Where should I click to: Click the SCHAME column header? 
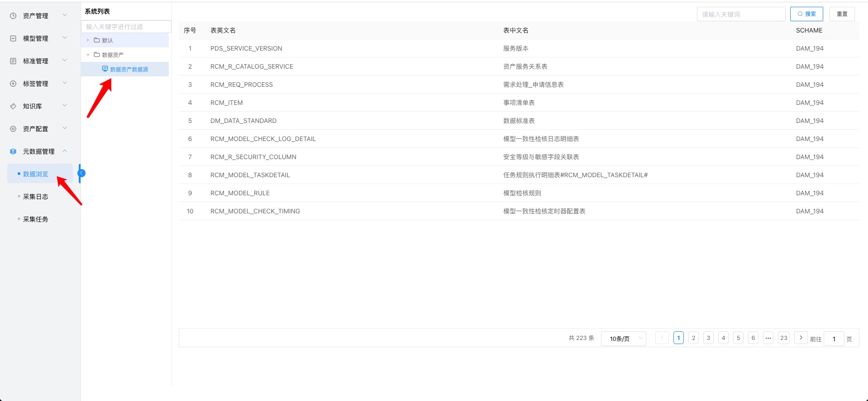(x=809, y=30)
